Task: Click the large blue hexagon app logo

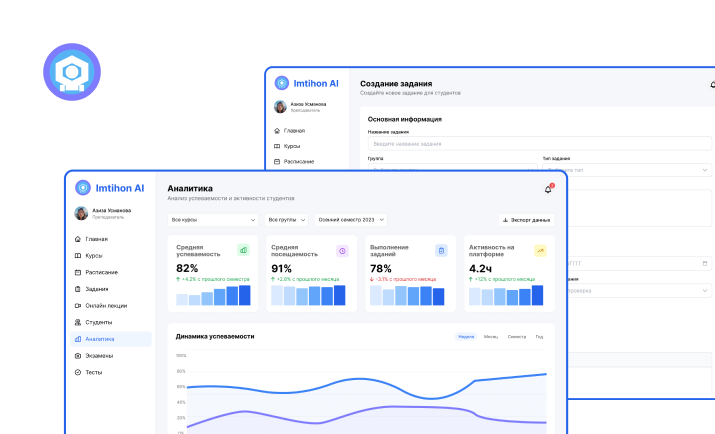Action: (72, 73)
